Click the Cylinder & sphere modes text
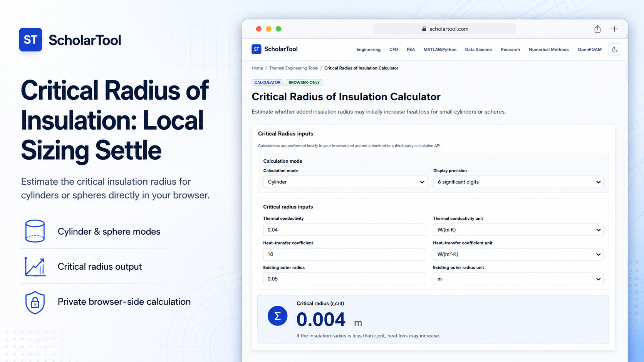 (109, 232)
